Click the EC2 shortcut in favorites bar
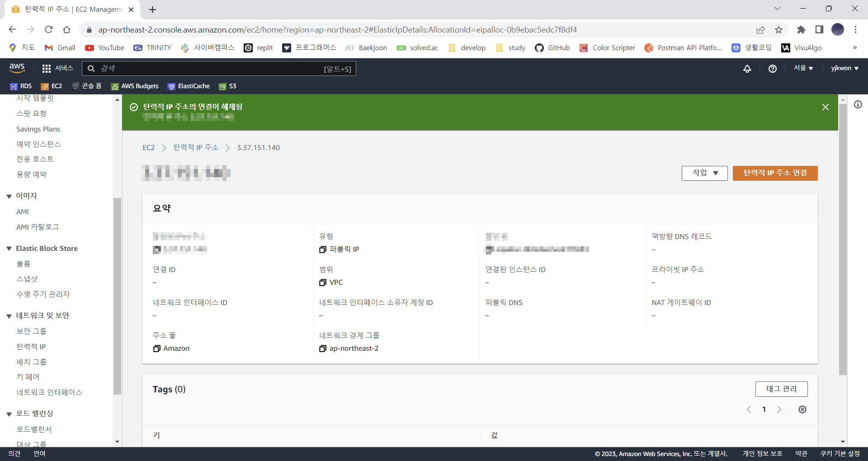The image size is (868, 461). (x=52, y=86)
